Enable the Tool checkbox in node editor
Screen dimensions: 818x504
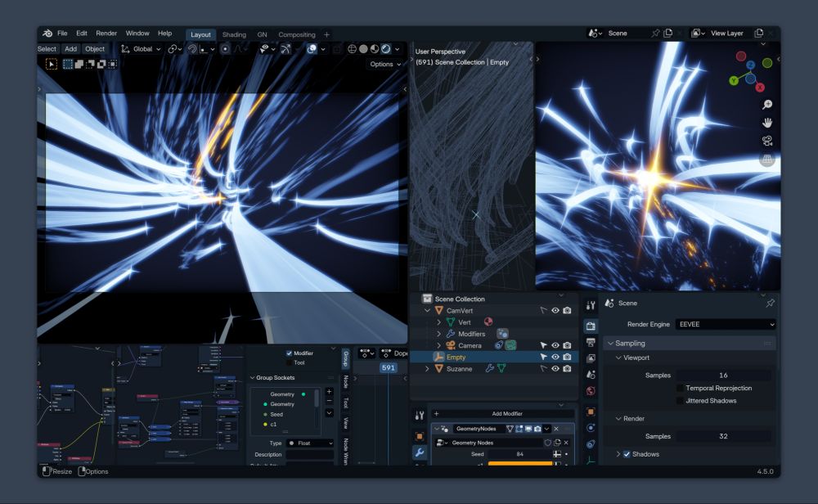289,362
